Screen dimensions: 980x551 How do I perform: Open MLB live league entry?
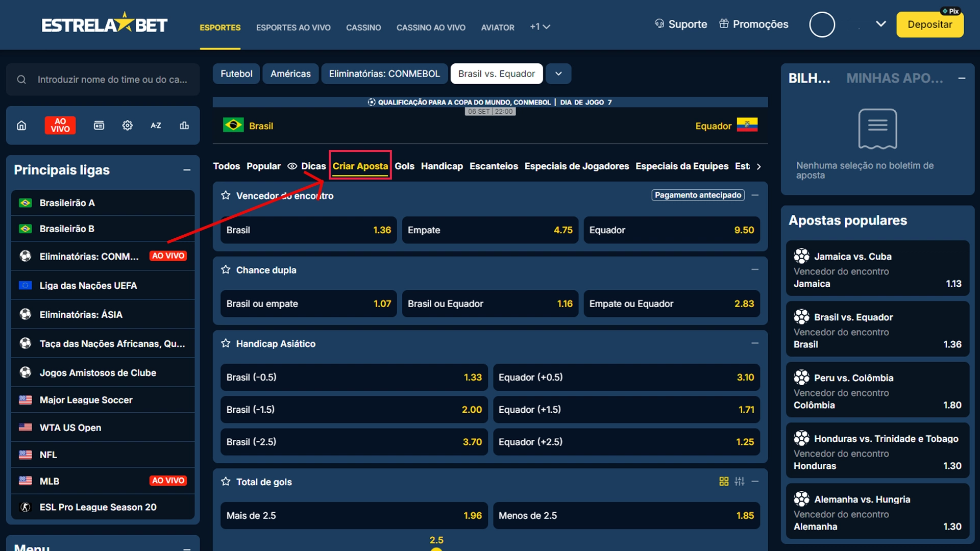(x=103, y=481)
